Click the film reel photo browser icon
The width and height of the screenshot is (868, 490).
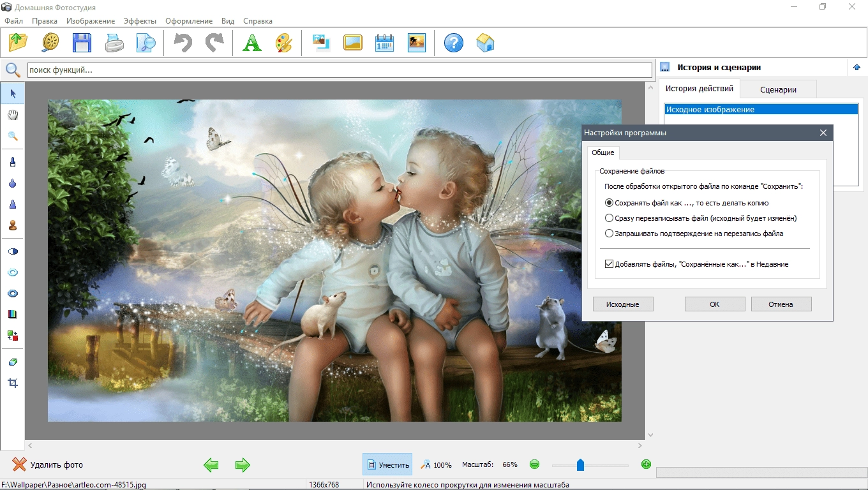click(x=50, y=43)
